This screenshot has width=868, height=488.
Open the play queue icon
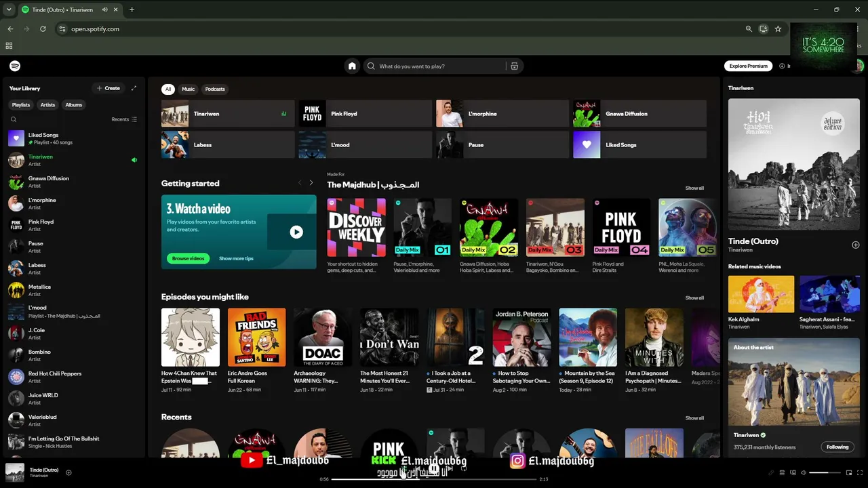pyautogui.click(x=782, y=472)
